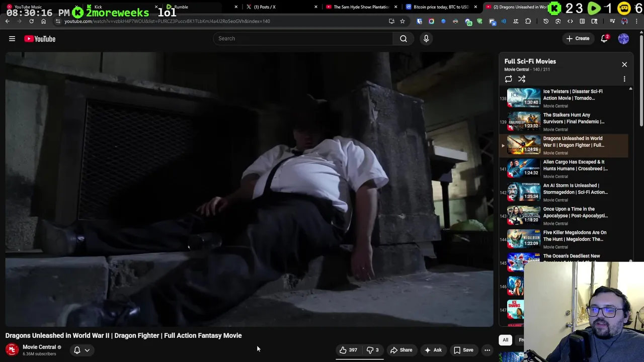Select An AI Storm Is Unleashed video

click(x=563, y=192)
